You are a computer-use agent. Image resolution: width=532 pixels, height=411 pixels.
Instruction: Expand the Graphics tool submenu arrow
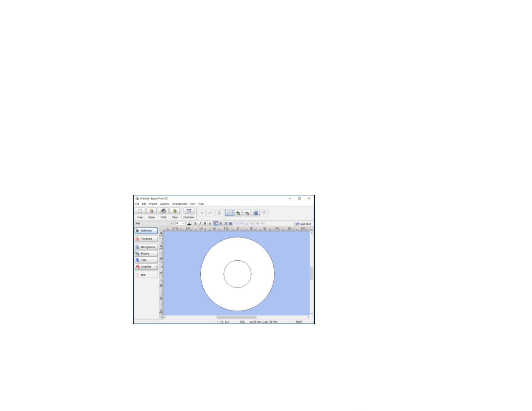pyautogui.click(x=156, y=267)
